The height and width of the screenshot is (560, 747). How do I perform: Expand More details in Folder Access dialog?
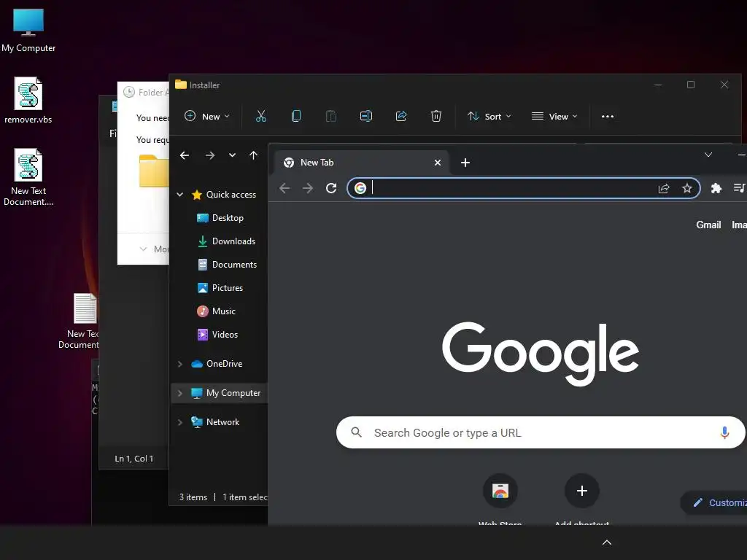[155, 249]
